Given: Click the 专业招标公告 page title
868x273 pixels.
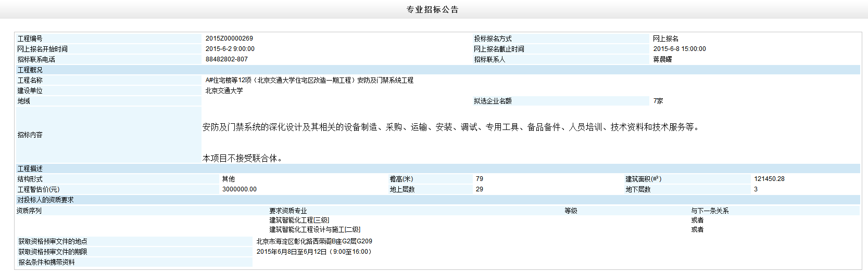Looking at the screenshot, I should pyautogui.click(x=432, y=9).
